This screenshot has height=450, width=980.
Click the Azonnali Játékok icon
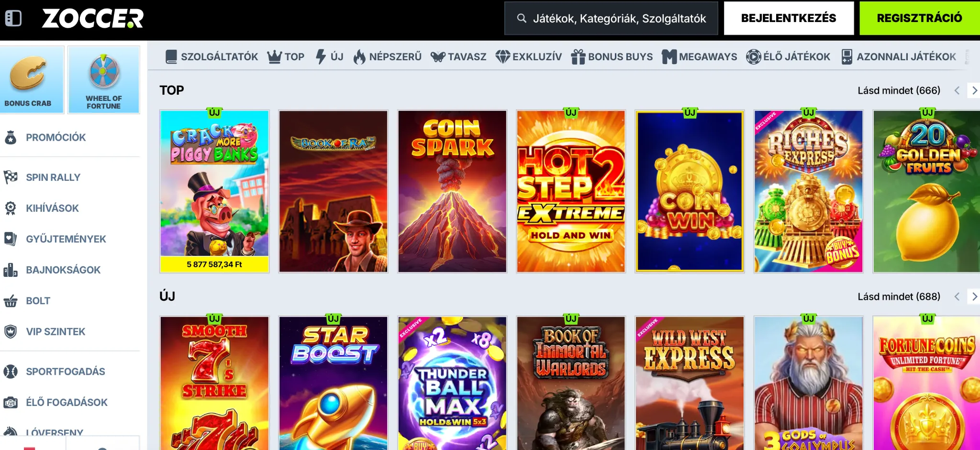[846, 57]
